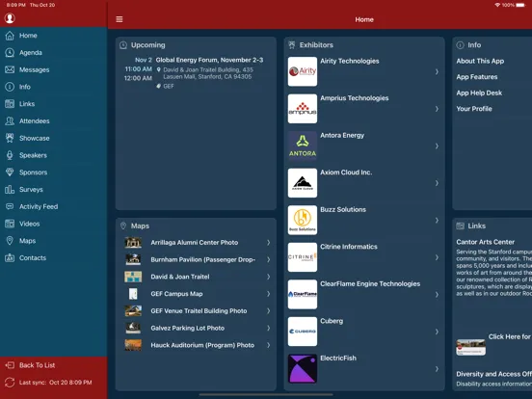This screenshot has width=532, height=399.
Task: Click the Last sync refresh icon
Action: click(10, 383)
